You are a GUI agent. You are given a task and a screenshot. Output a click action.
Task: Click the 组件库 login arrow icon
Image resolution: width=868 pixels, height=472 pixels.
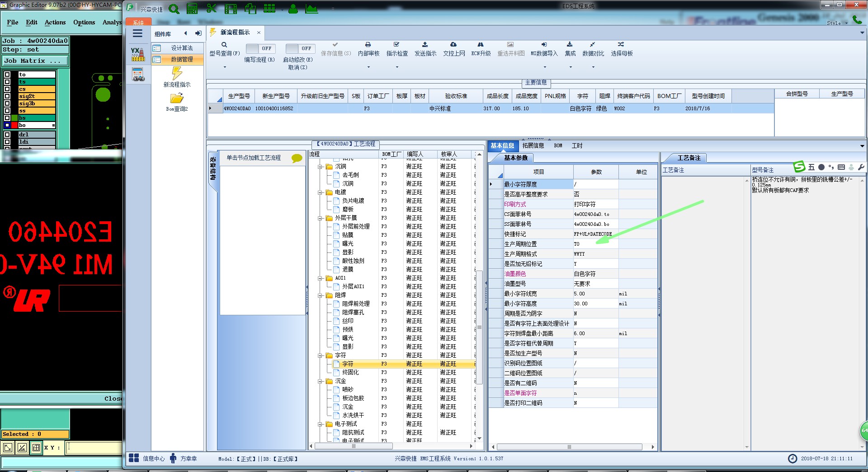tap(198, 33)
